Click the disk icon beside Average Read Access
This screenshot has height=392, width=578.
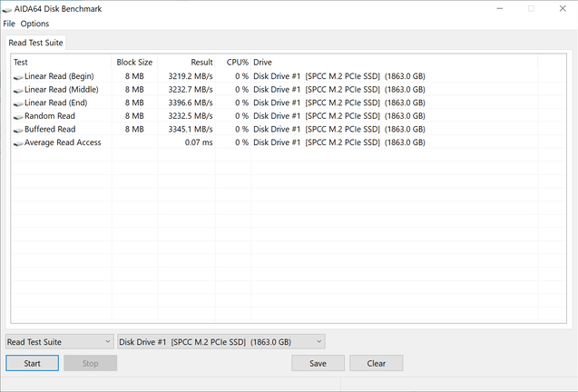pos(18,143)
